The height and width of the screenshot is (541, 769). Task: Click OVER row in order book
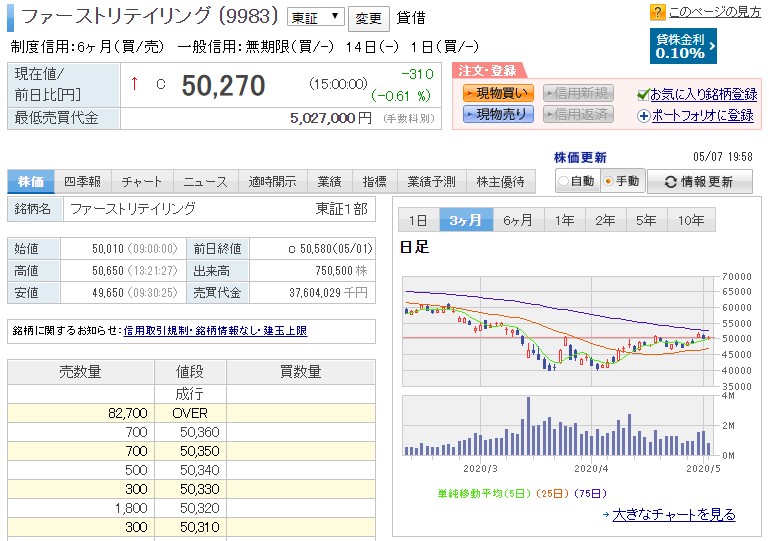click(x=191, y=413)
